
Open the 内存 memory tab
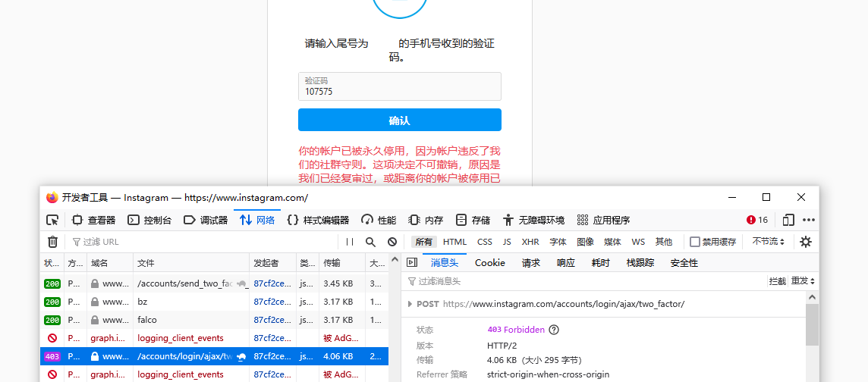click(426, 220)
